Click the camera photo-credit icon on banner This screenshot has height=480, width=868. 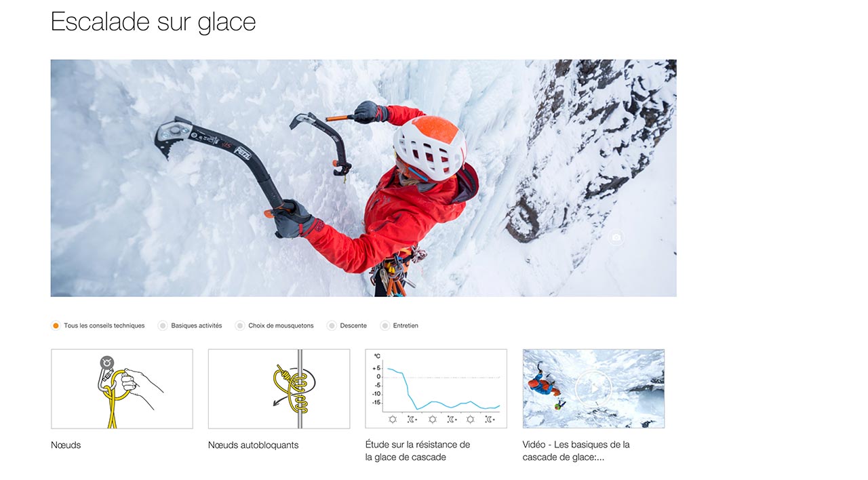616,238
